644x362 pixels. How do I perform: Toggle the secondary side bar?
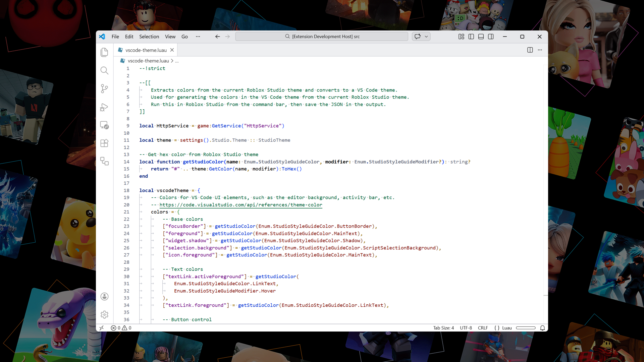point(491,37)
